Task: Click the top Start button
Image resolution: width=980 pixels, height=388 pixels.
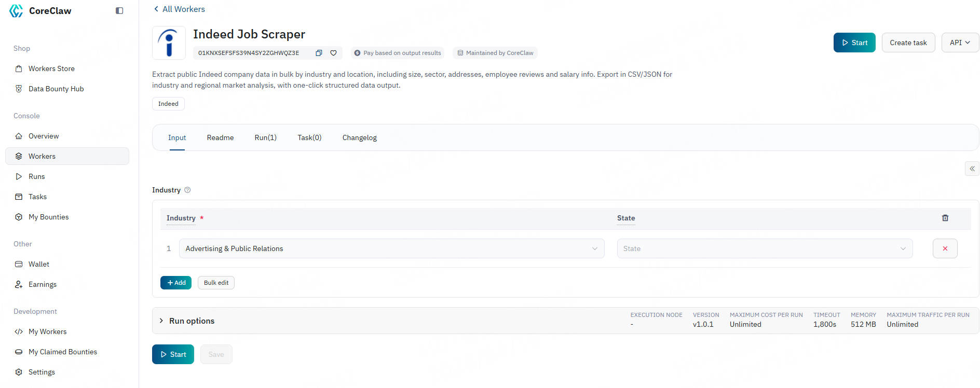Action: [x=854, y=43]
